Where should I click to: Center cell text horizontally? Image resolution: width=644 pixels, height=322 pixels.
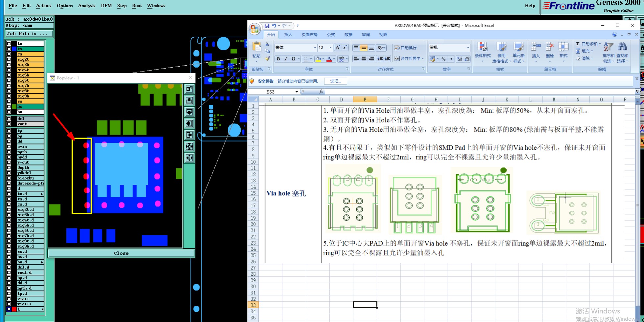click(364, 59)
